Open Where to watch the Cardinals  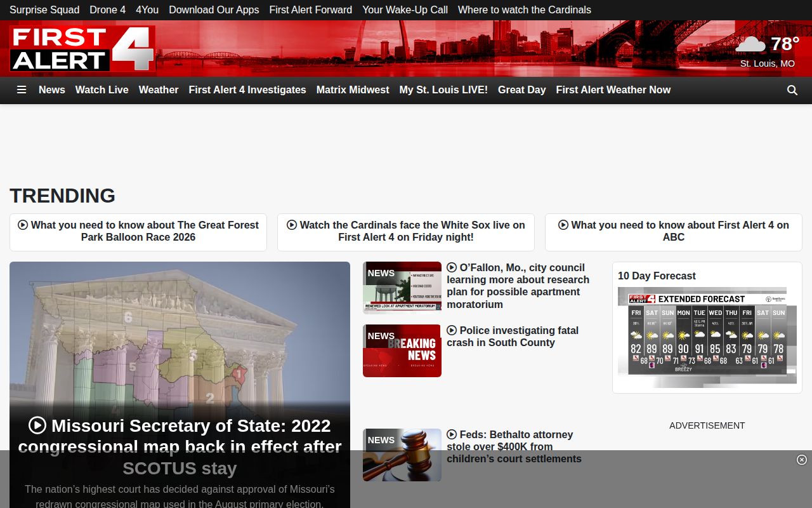[x=524, y=10]
